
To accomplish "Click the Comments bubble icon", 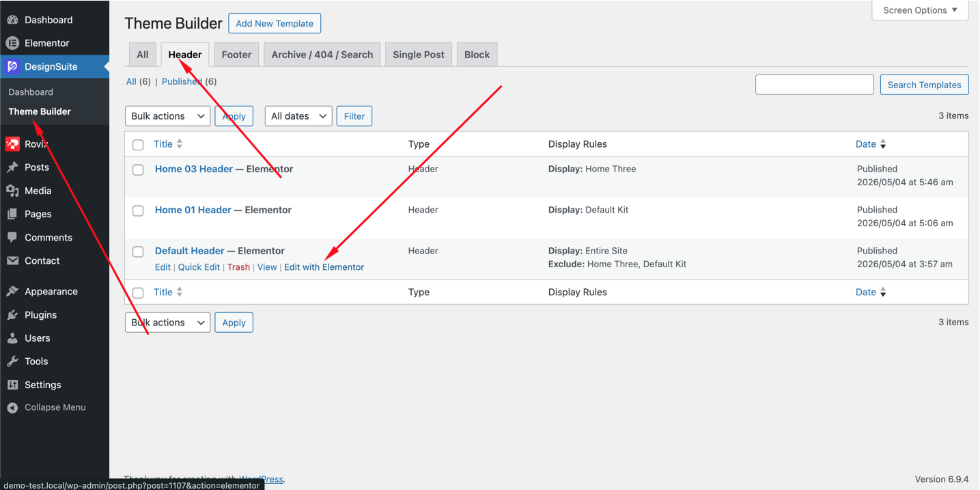I will point(12,237).
